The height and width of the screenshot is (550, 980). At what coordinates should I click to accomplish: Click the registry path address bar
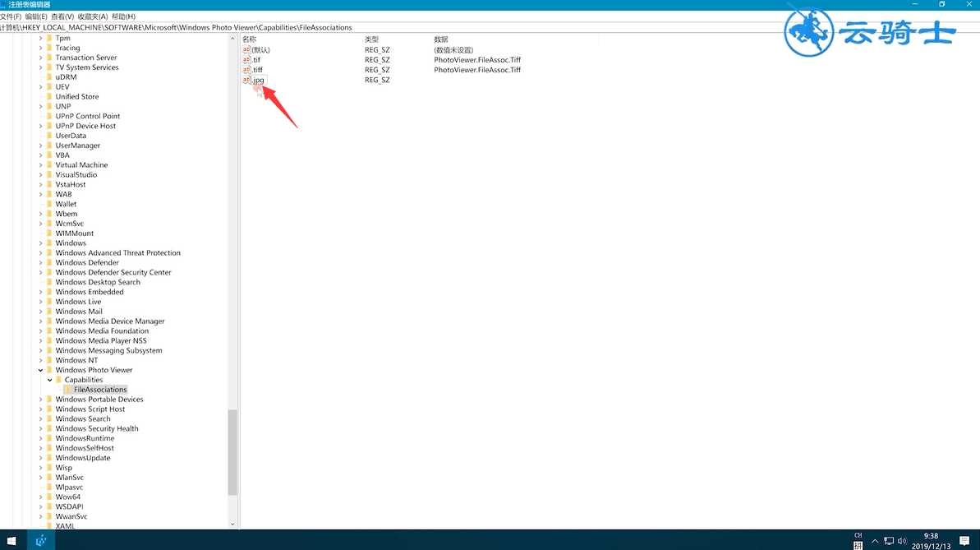(x=490, y=27)
